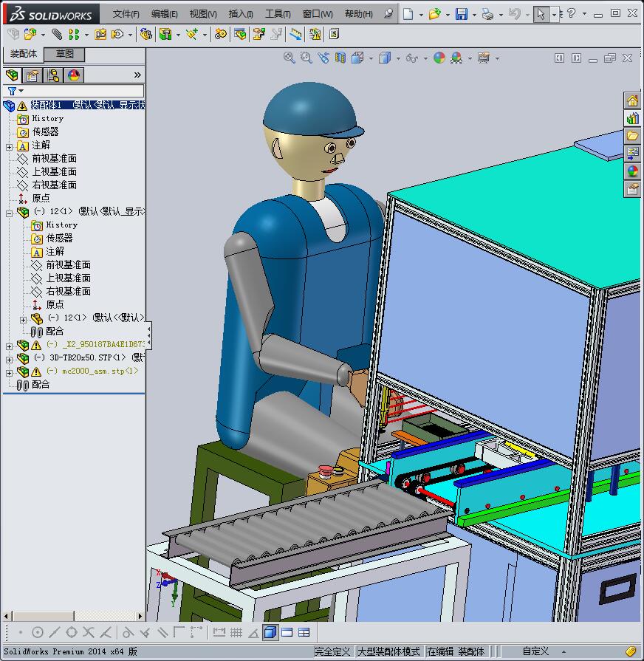Click the tree panel horizontal scrollbar right arrow
This screenshot has height=661, width=644.
(x=140, y=616)
